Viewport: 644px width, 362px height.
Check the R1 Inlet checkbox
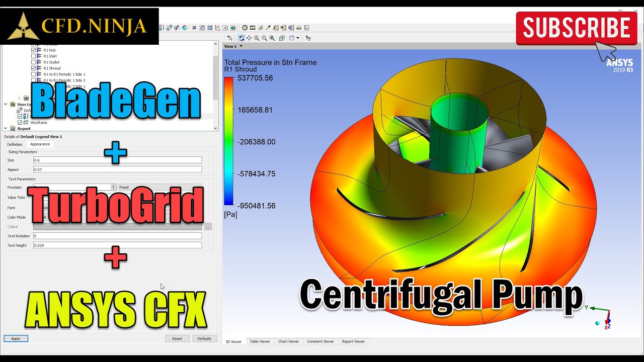click(x=34, y=56)
